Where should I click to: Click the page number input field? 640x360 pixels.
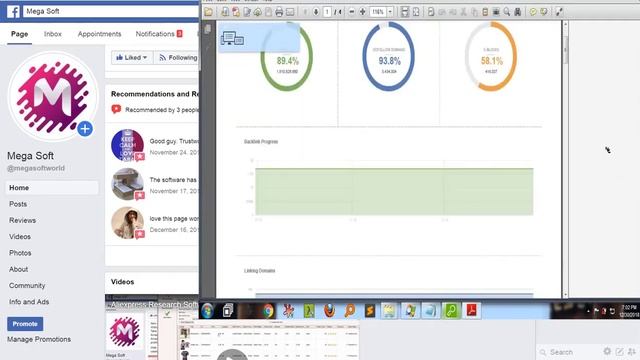coord(327,12)
